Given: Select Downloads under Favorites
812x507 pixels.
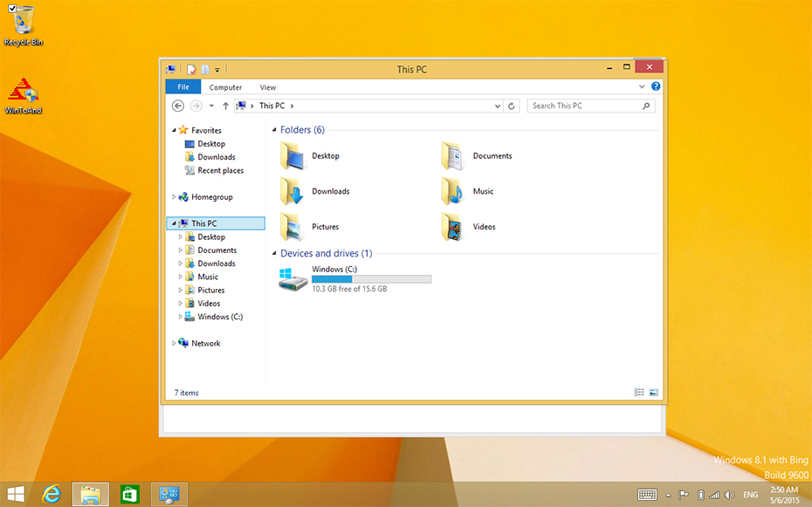Looking at the screenshot, I should point(216,157).
